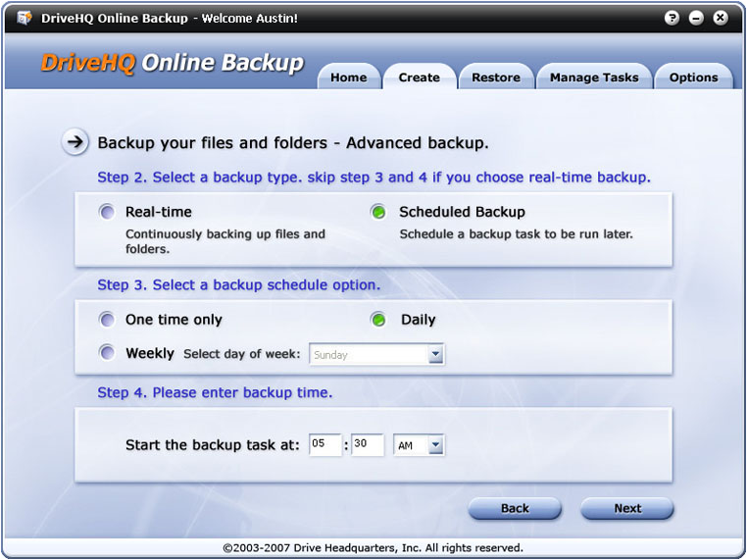The width and height of the screenshot is (748, 560).
Task: Switch to the Create tab
Action: 420,77
